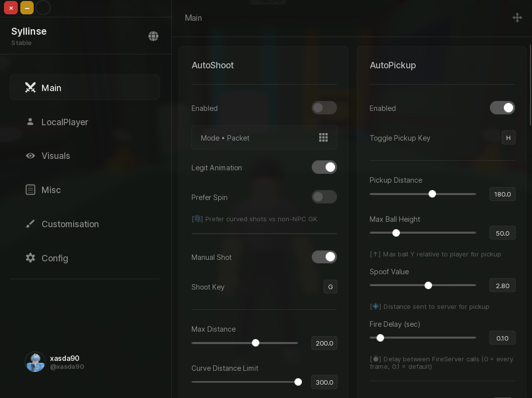
Task: Click the Misc document icon
Action: pyautogui.click(x=30, y=190)
